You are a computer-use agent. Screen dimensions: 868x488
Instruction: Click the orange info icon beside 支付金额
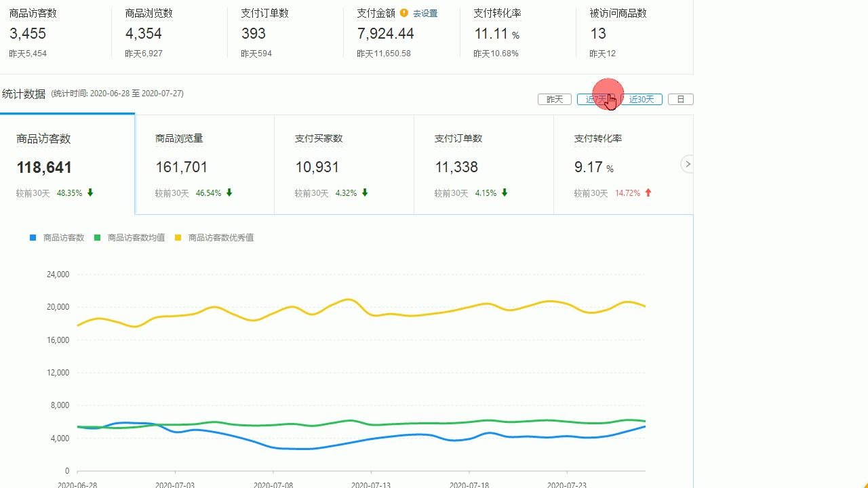(404, 13)
